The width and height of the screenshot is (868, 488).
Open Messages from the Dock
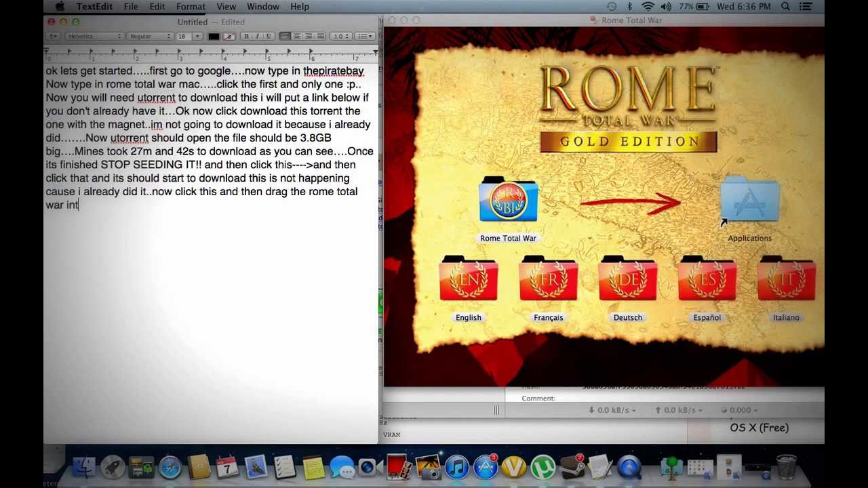click(342, 468)
